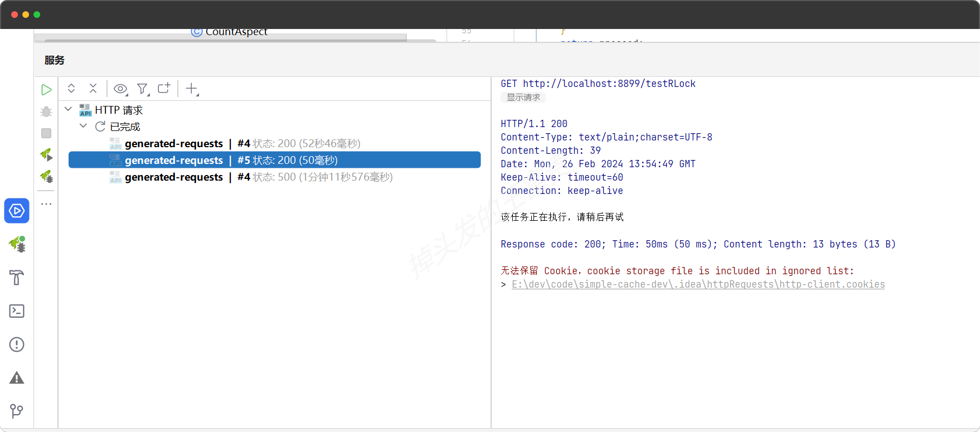Select generated-requests #4 状态 200 row
Viewport: 980px width, 432px height.
pos(274,143)
